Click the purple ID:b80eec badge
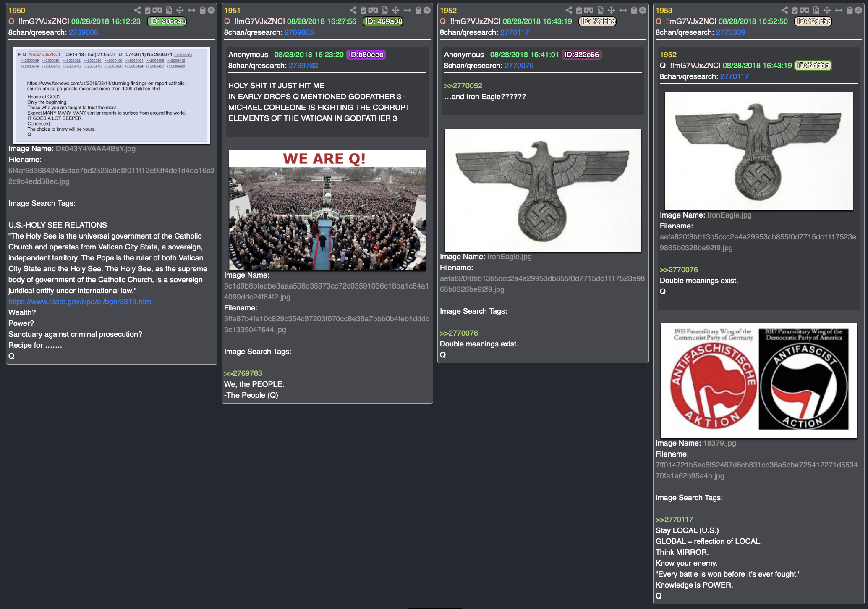868x609 pixels. point(366,55)
